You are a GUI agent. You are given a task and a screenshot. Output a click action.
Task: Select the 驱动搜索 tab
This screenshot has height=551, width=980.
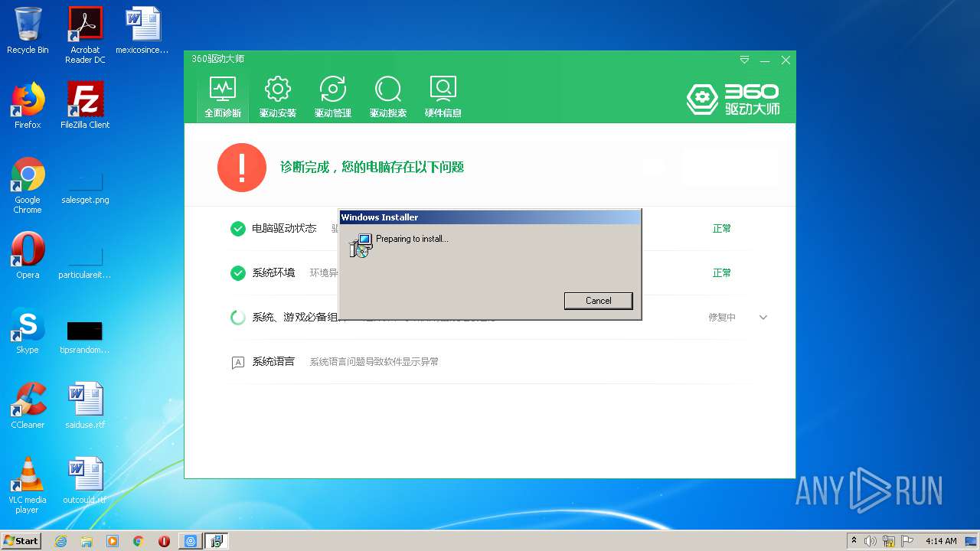388,97
